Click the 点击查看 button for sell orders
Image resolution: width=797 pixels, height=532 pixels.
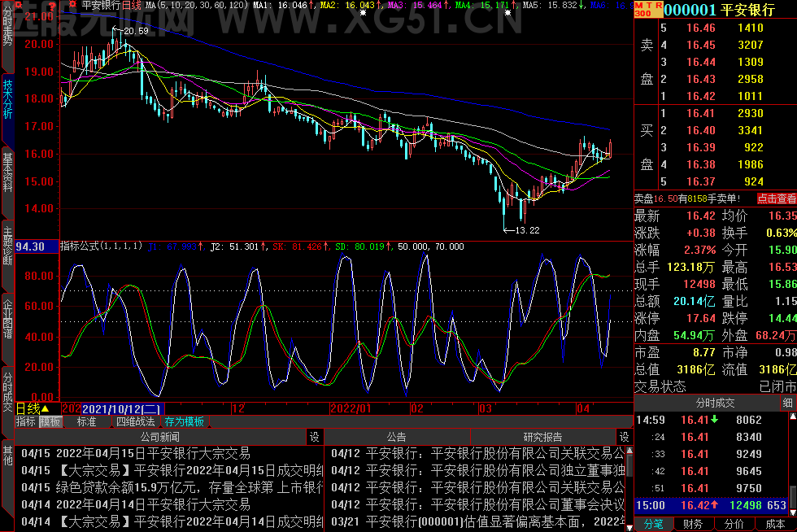[x=776, y=198]
